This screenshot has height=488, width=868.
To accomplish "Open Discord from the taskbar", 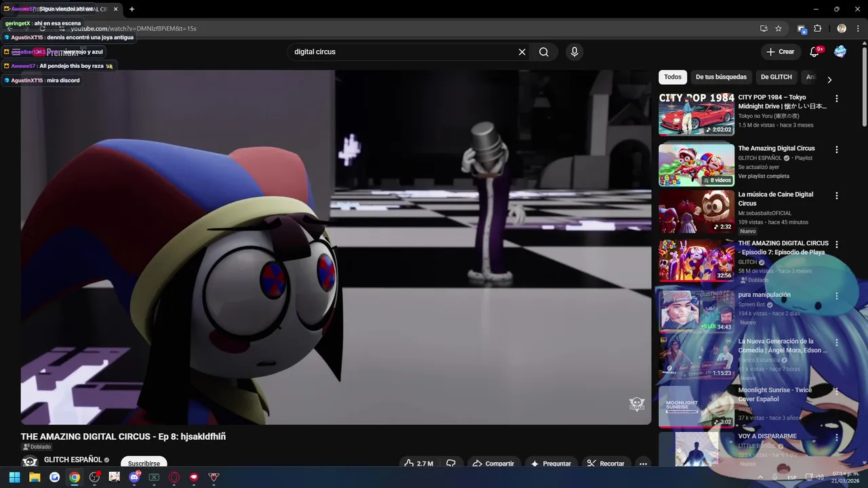I will 134,477.
